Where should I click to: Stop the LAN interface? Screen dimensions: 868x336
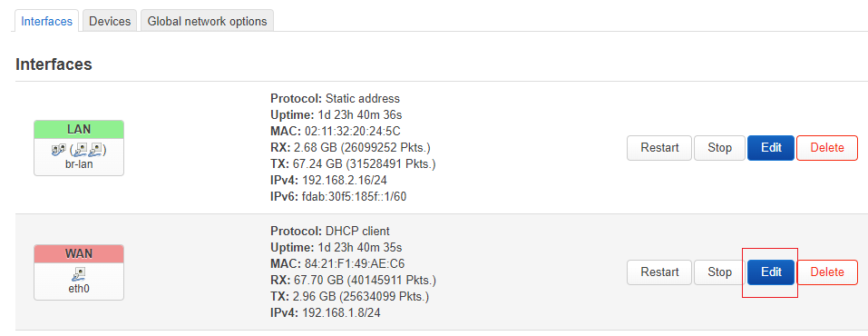(x=719, y=148)
